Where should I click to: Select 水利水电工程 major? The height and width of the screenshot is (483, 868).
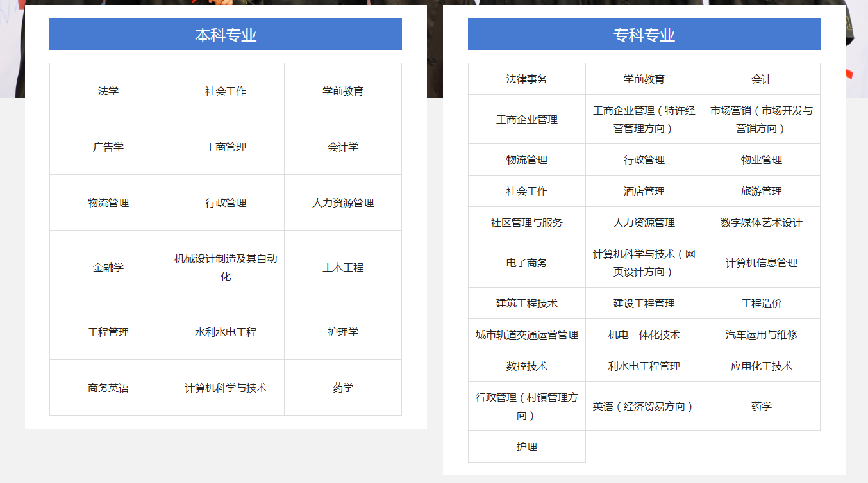(226, 332)
